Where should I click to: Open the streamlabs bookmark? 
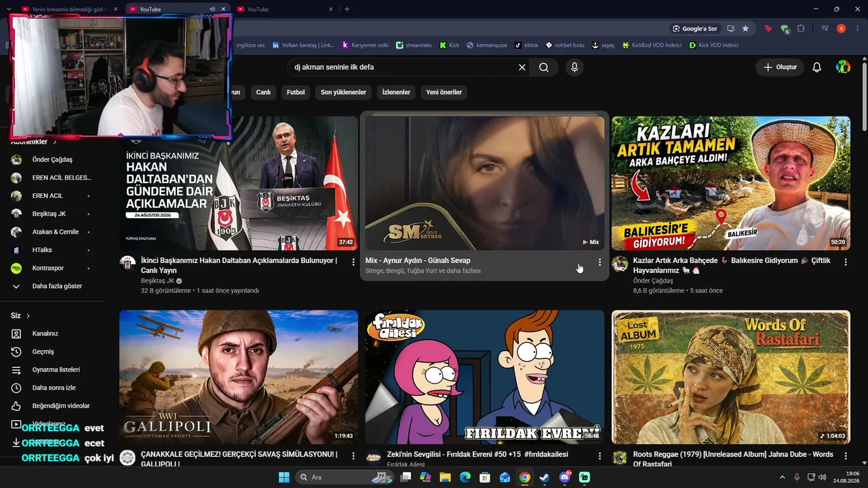tap(414, 45)
